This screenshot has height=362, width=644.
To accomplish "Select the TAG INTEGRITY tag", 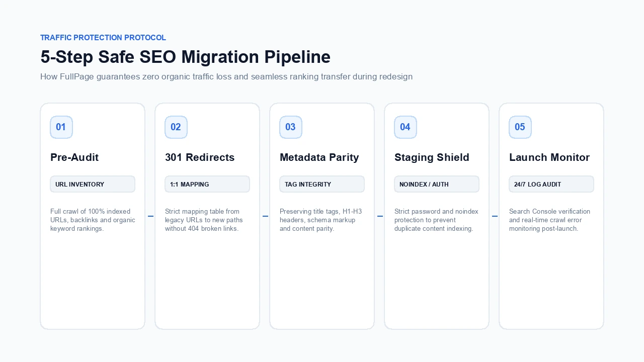I will click(322, 184).
